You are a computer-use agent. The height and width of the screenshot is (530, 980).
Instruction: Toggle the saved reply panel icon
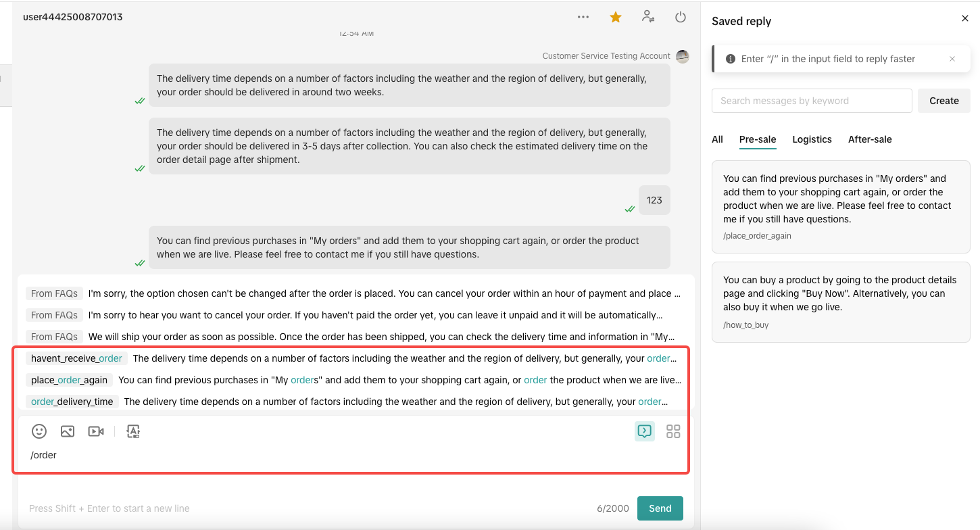pos(645,431)
